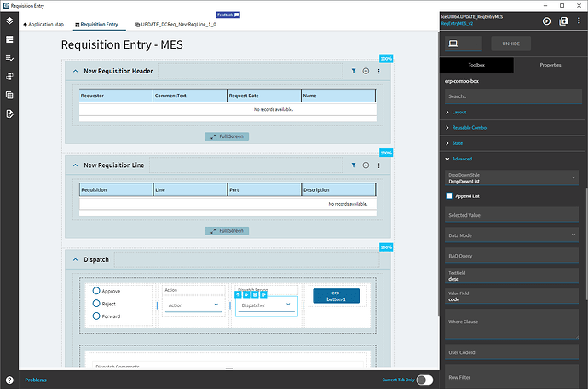Click the UNHIDE button
The width and height of the screenshot is (588, 389).
(510, 44)
